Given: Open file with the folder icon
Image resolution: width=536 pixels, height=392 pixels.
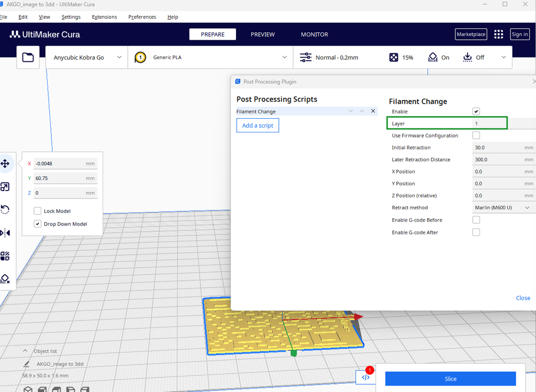Looking at the screenshot, I should 28,58.
